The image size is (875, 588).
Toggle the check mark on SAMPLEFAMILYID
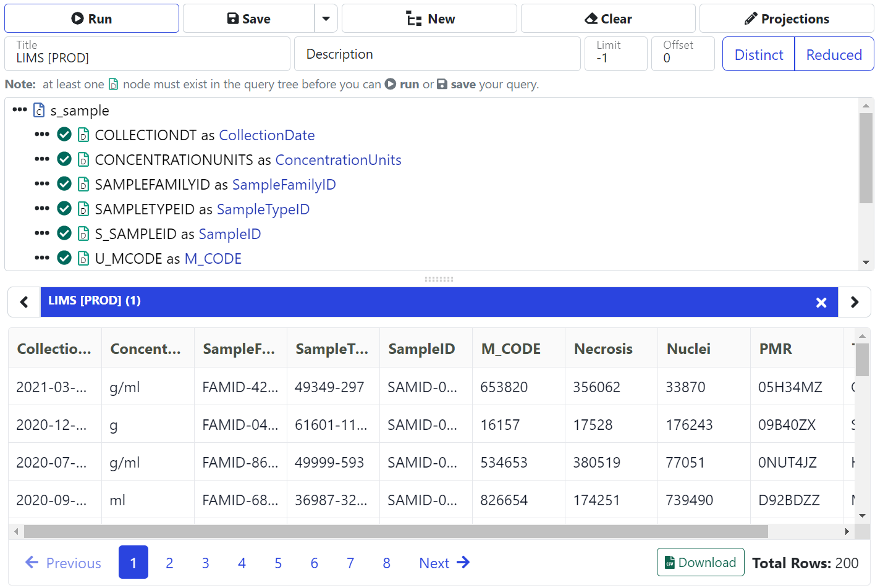click(64, 184)
